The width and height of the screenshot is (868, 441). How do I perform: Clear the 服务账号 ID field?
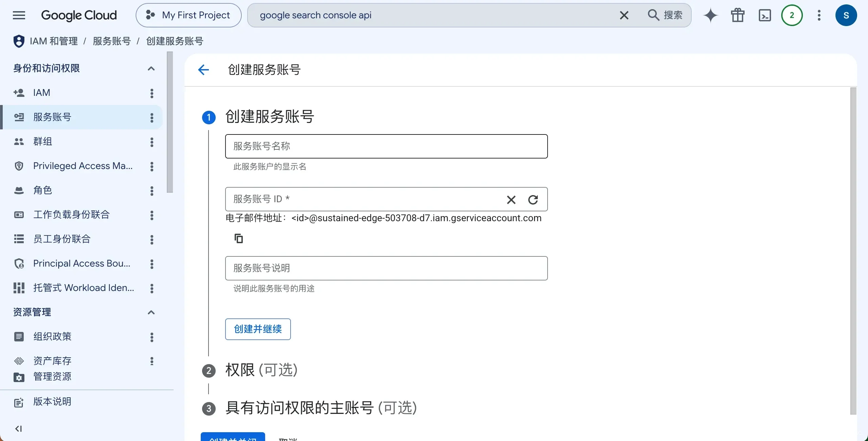pyautogui.click(x=511, y=199)
